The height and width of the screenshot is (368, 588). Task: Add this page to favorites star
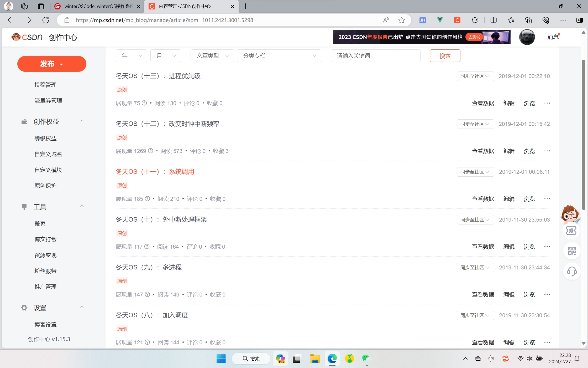tap(401, 20)
